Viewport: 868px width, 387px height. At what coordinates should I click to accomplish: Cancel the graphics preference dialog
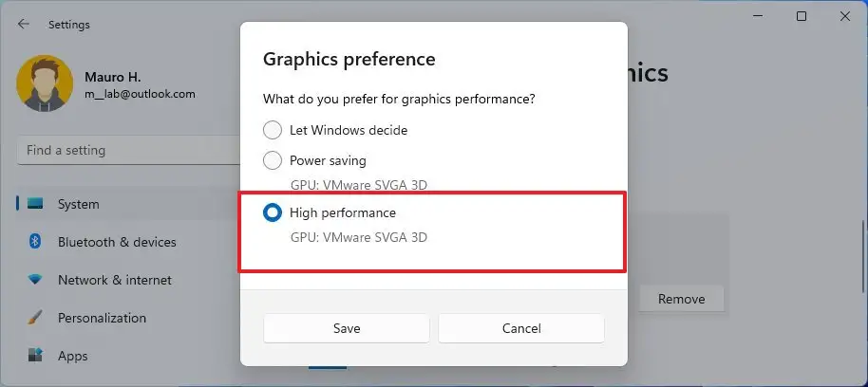click(521, 328)
